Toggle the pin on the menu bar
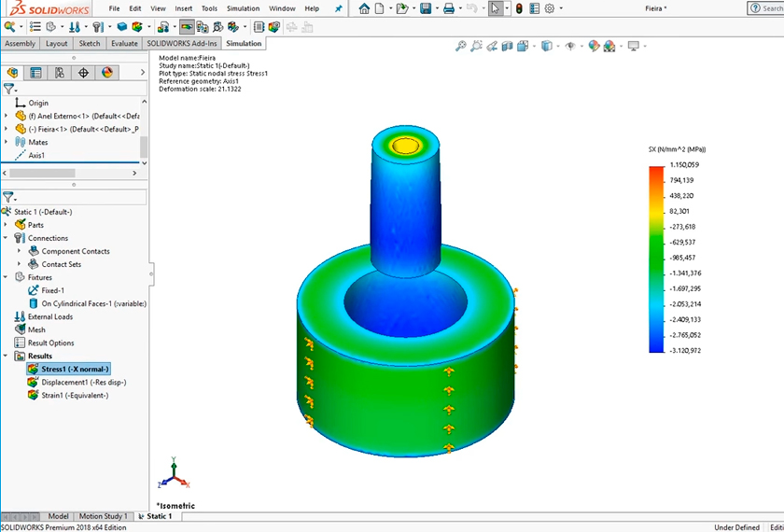The image size is (784, 532). point(338,8)
